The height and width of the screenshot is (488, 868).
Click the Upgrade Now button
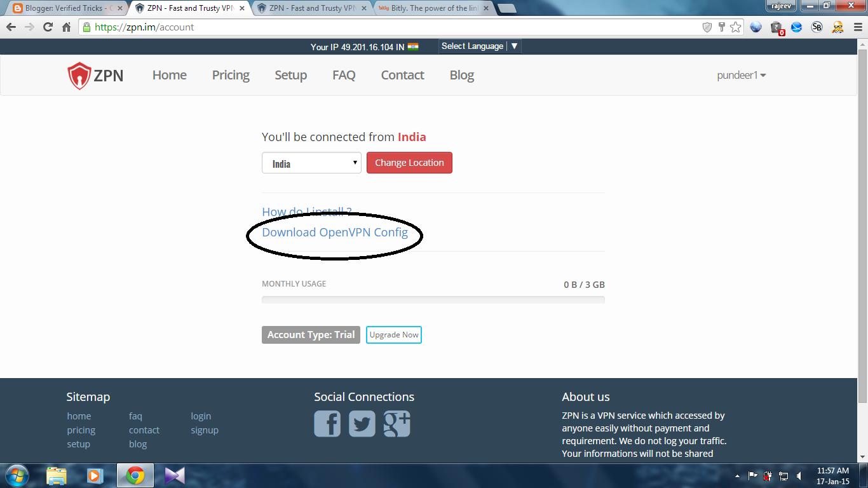tap(394, 335)
